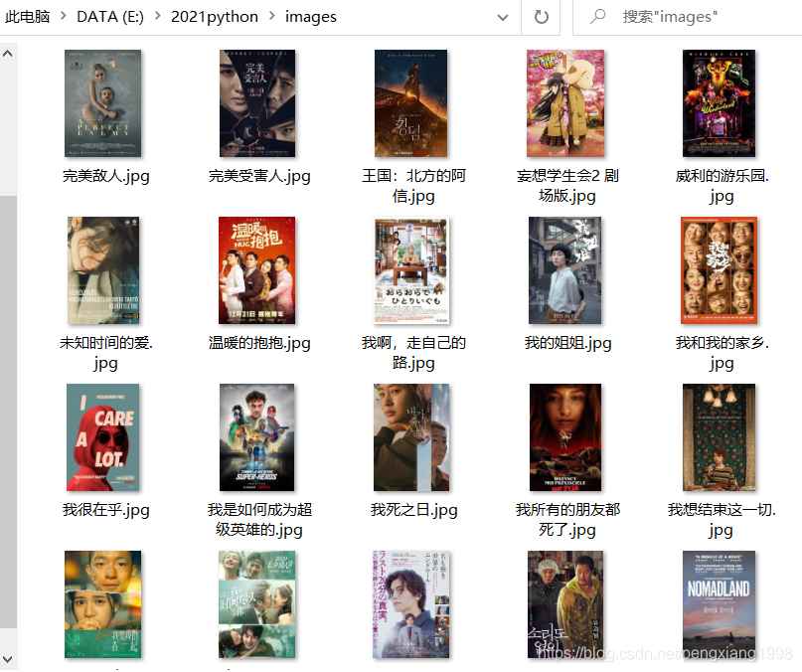Select 王国：北方的阿信.jpg thumbnail

(410, 103)
